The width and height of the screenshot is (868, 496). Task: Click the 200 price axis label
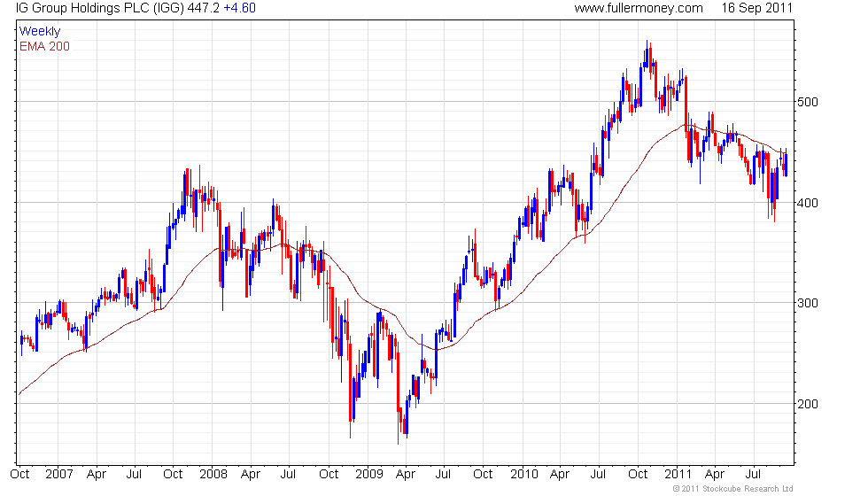point(807,404)
